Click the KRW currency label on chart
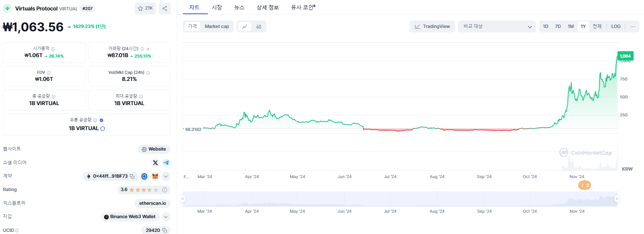The height and width of the screenshot is (234, 644). coord(627,169)
